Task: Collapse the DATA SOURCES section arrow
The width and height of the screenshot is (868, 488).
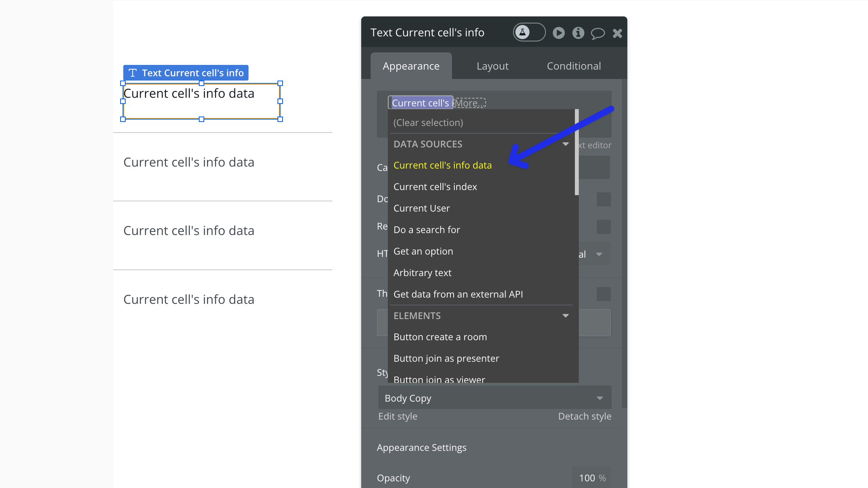Action: [565, 144]
